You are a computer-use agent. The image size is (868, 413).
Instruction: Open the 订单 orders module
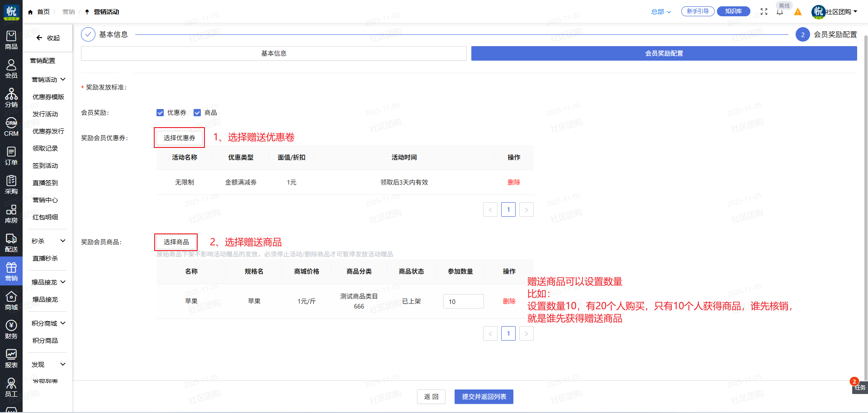point(11,156)
